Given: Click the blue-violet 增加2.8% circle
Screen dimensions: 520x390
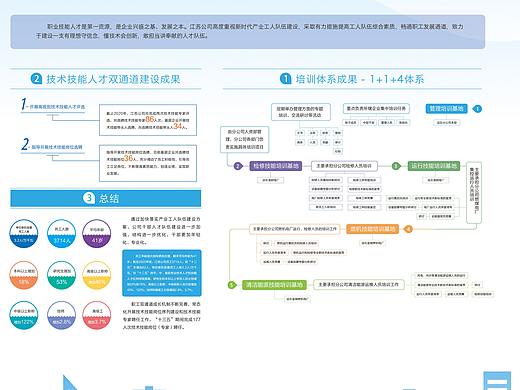Looking at the screenshot, I should point(61,315).
